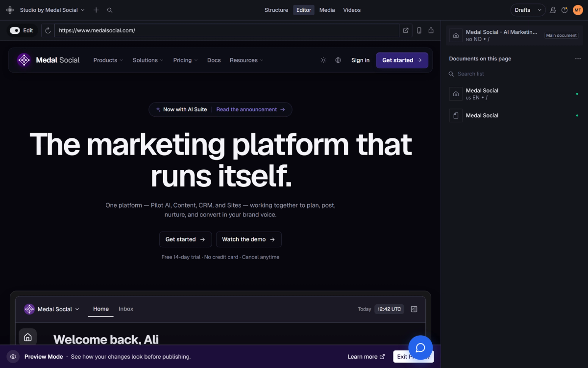Click the home icon in mockup sidebar
This screenshot has width=588, height=368.
tap(28, 337)
